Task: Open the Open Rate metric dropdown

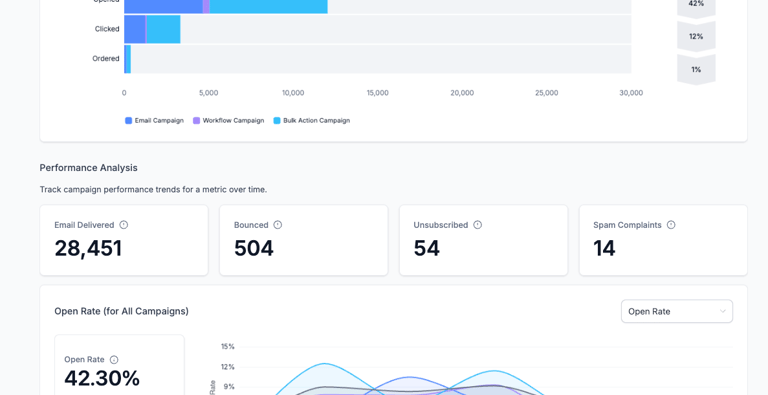Action: (x=677, y=311)
